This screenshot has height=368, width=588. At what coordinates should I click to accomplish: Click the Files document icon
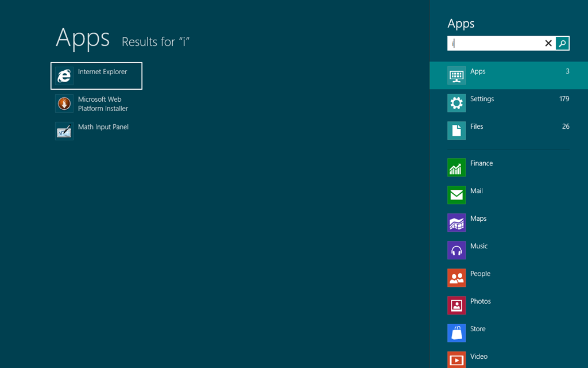(457, 131)
